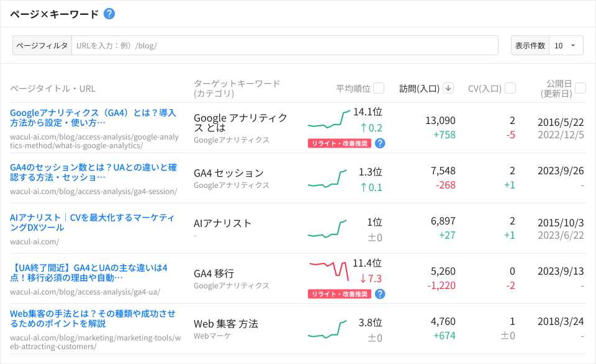Click the help icon beside ページ×キーワード
The width and height of the screenshot is (596, 364).
[109, 14]
